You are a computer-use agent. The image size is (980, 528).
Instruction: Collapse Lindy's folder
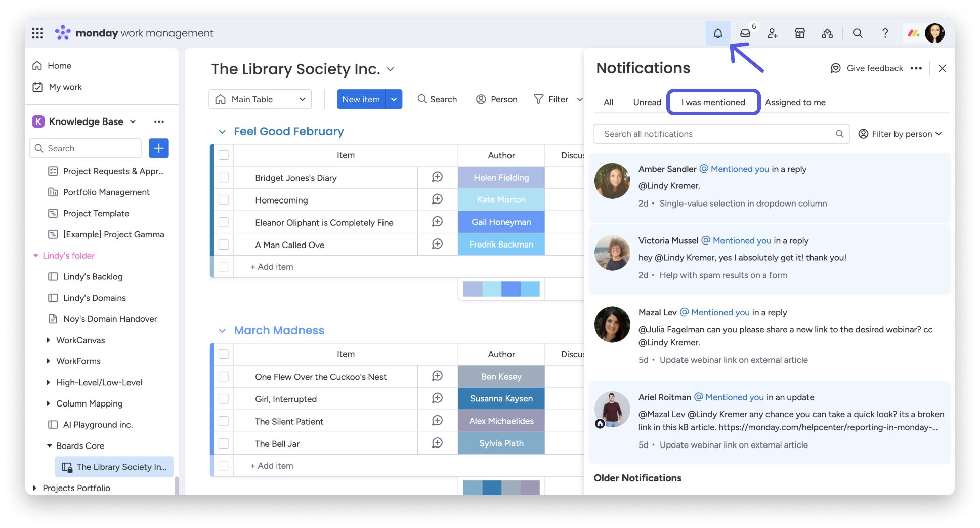pos(36,256)
